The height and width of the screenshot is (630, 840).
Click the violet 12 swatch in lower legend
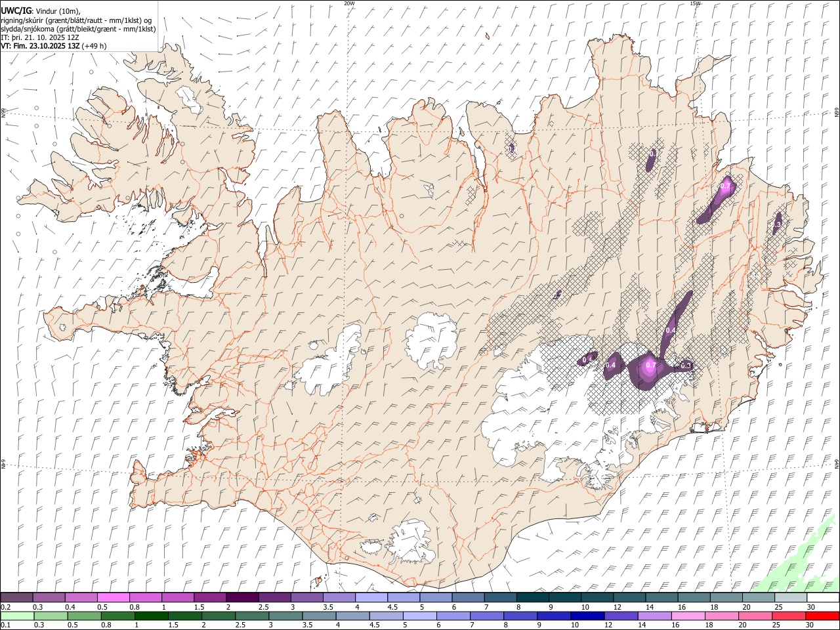[x=620, y=616]
